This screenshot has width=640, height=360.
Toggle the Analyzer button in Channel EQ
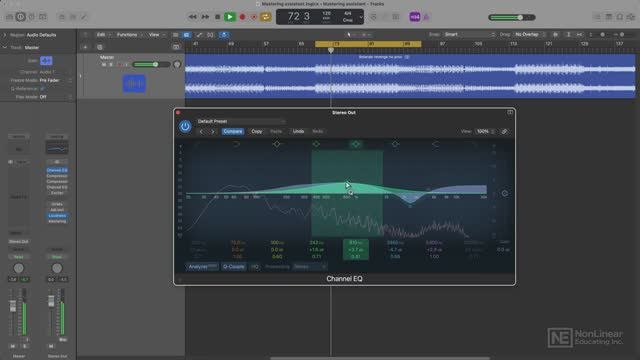tap(202, 267)
